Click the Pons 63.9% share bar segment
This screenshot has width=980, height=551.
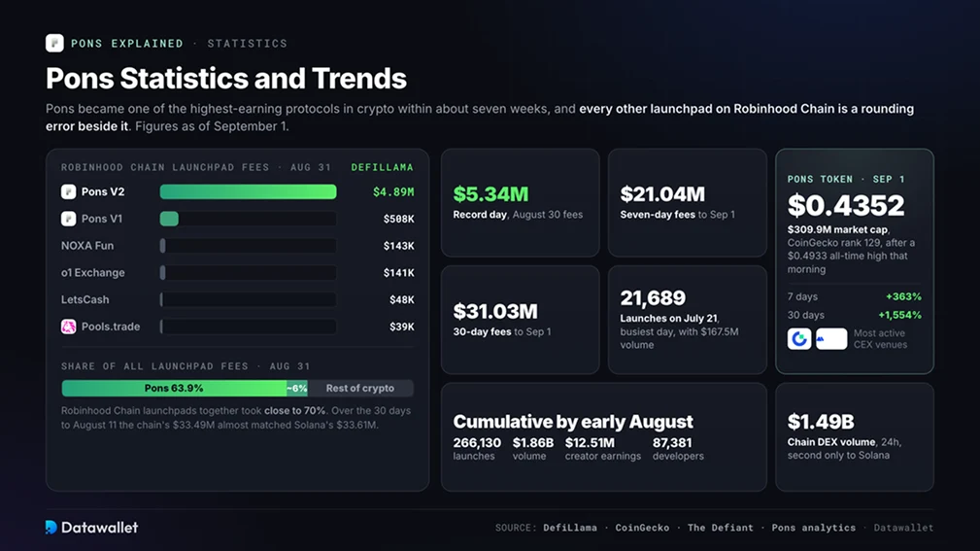(174, 388)
